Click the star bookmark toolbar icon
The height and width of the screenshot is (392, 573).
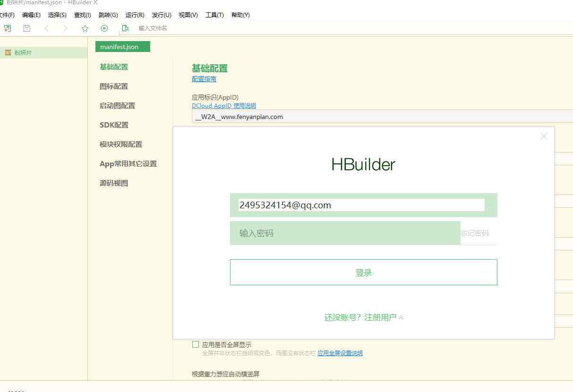pos(85,28)
